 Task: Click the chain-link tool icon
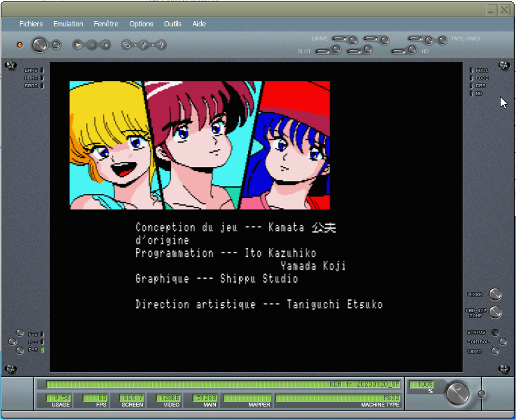click(x=127, y=45)
